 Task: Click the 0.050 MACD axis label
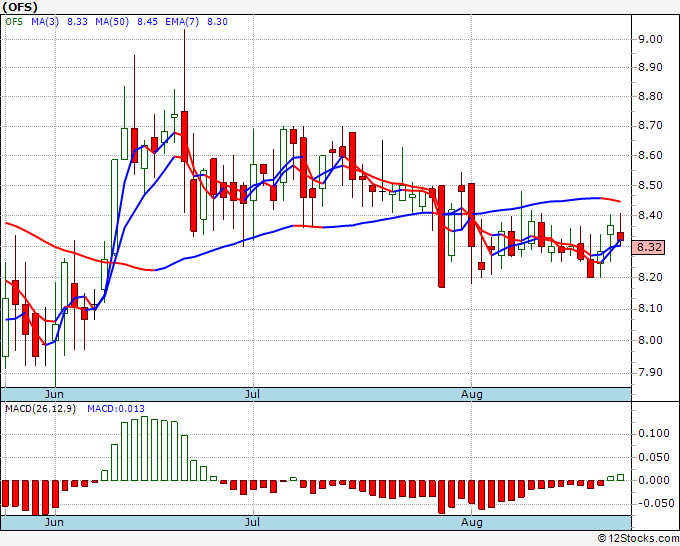click(x=654, y=457)
